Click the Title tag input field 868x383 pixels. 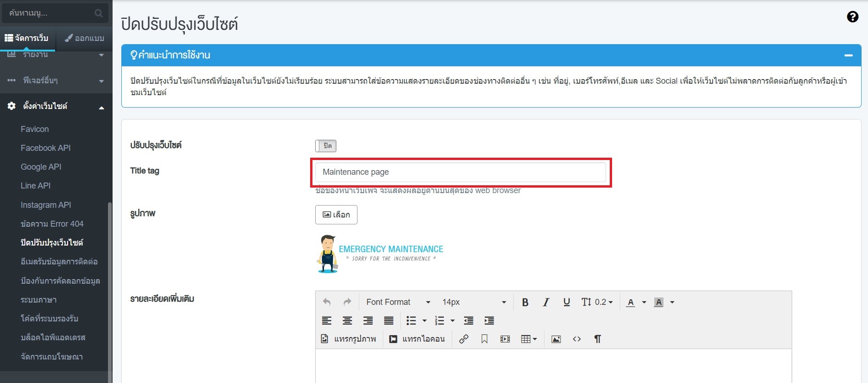pyautogui.click(x=460, y=172)
